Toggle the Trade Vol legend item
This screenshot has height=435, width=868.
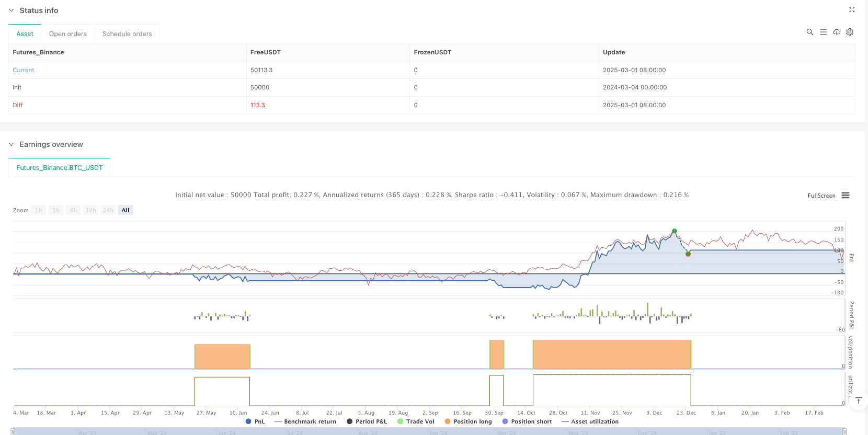(x=416, y=421)
